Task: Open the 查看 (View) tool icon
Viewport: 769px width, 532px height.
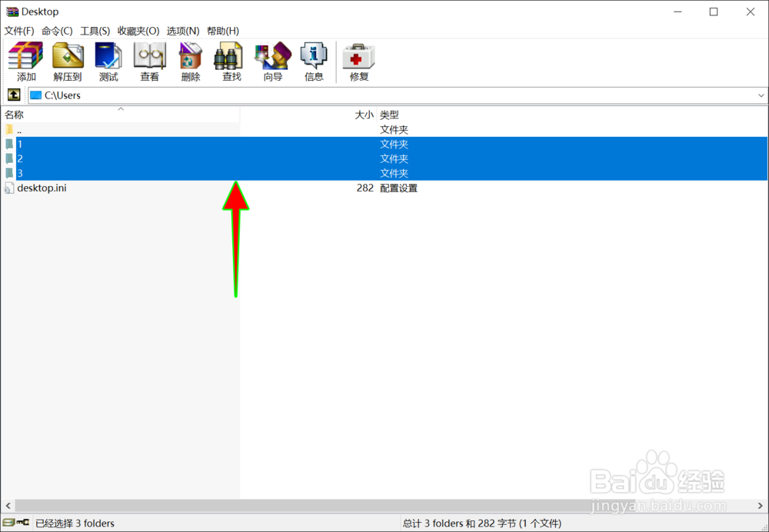Action: click(x=149, y=60)
